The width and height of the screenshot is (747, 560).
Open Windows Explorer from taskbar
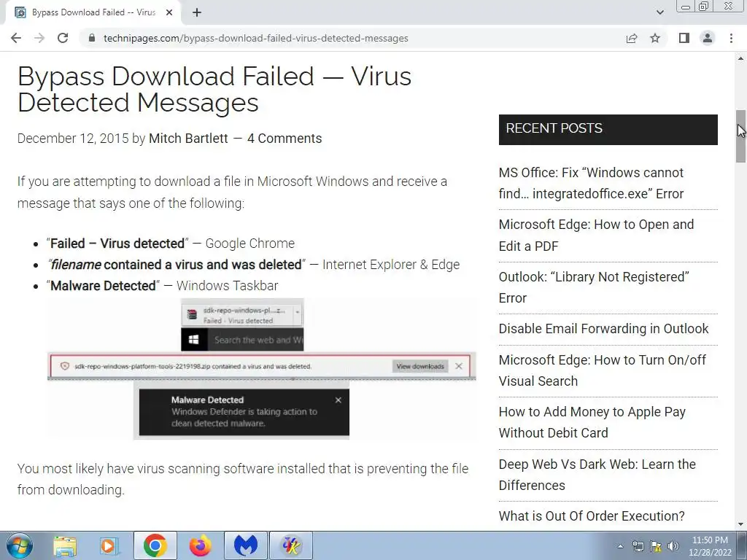pos(65,545)
